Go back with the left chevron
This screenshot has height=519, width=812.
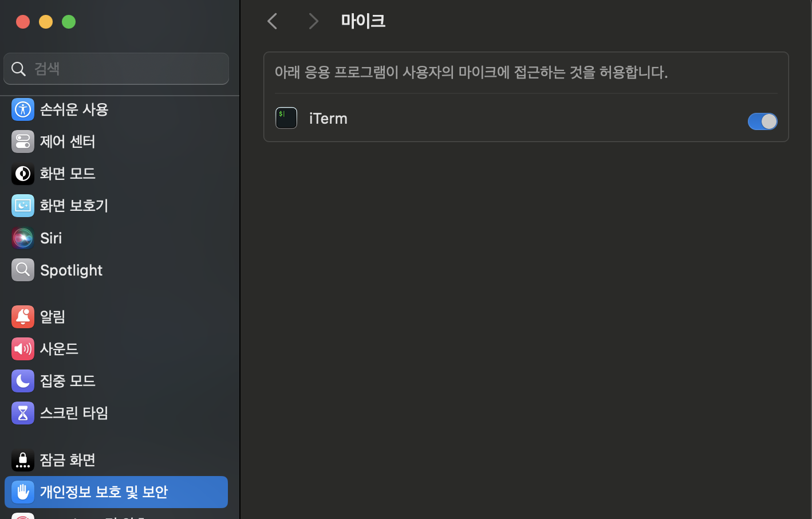(273, 21)
